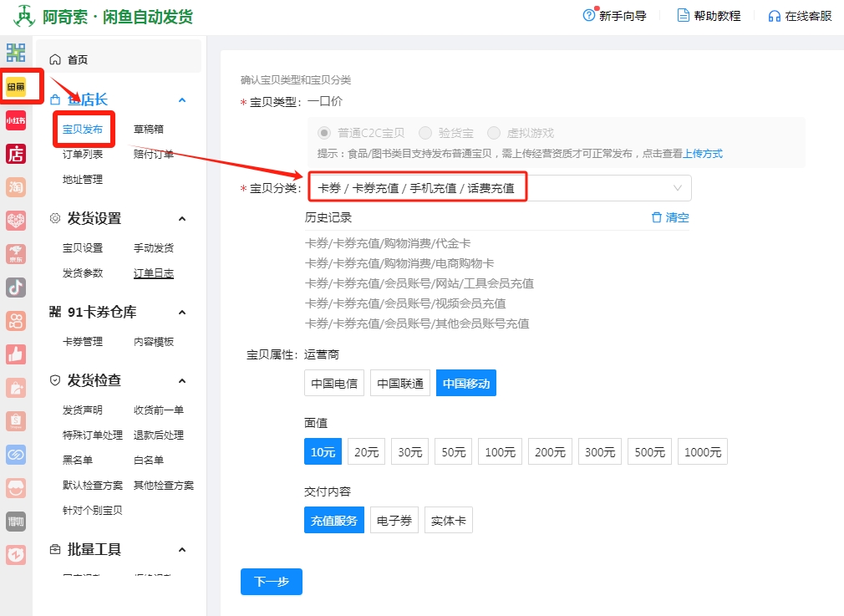Open the 手动发货 menu item
The image size is (844, 616).
154,247
